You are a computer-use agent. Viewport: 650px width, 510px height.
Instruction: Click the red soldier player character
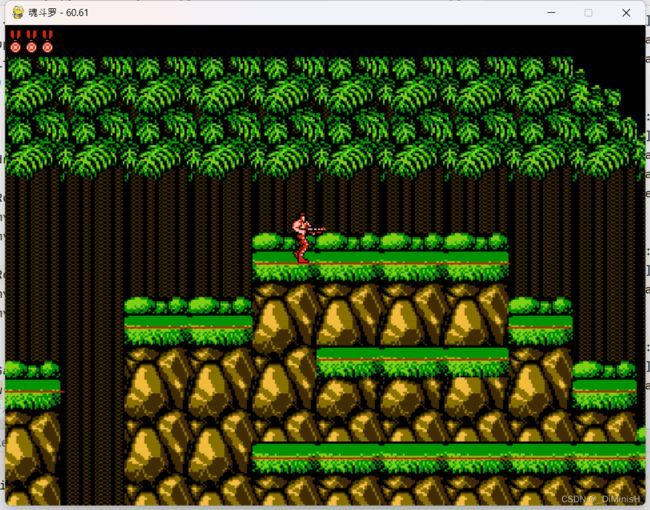pos(308,238)
